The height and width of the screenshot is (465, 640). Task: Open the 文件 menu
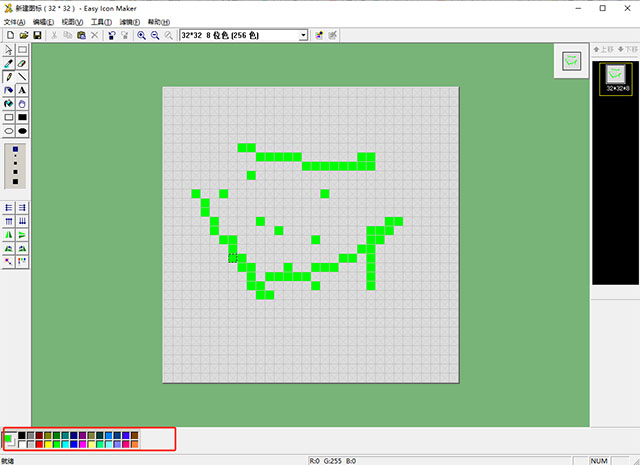[x=14, y=22]
